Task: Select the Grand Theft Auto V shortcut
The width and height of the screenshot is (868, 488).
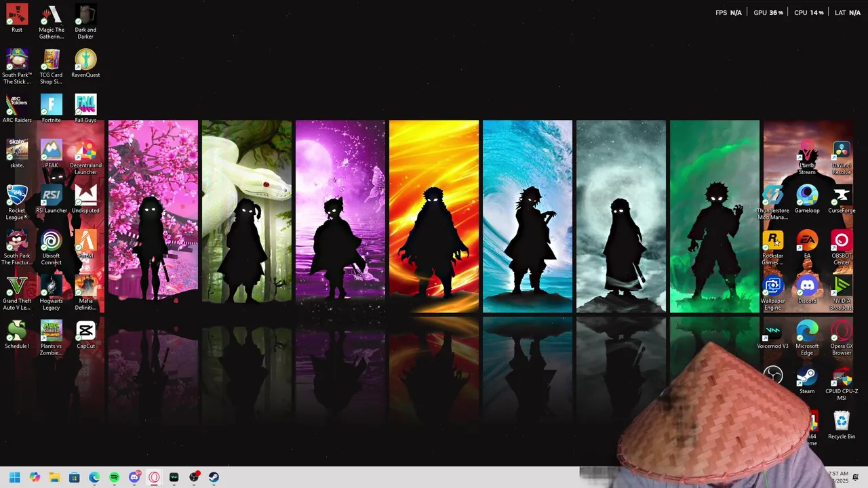Action: (x=17, y=293)
